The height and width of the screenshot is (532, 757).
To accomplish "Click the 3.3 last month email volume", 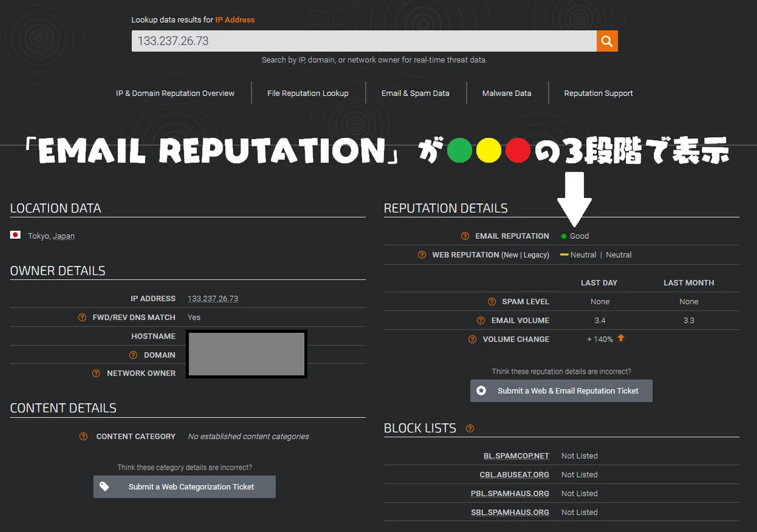I will (689, 321).
